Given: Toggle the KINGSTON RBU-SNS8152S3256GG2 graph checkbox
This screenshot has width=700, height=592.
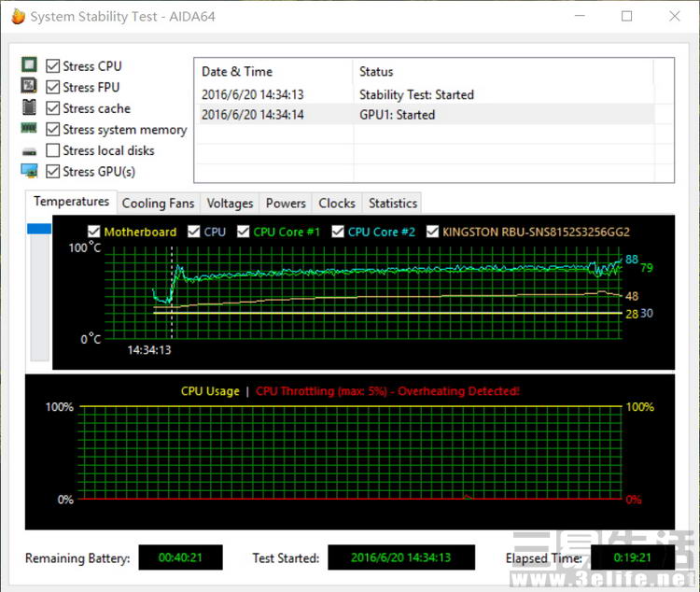Looking at the screenshot, I should (432, 232).
